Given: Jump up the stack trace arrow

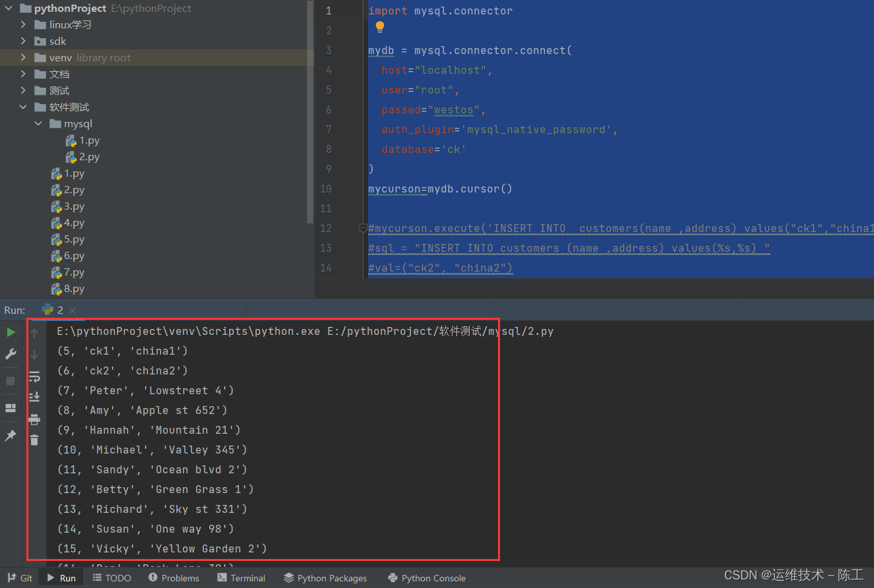Looking at the screenshot, I should 34,334.
